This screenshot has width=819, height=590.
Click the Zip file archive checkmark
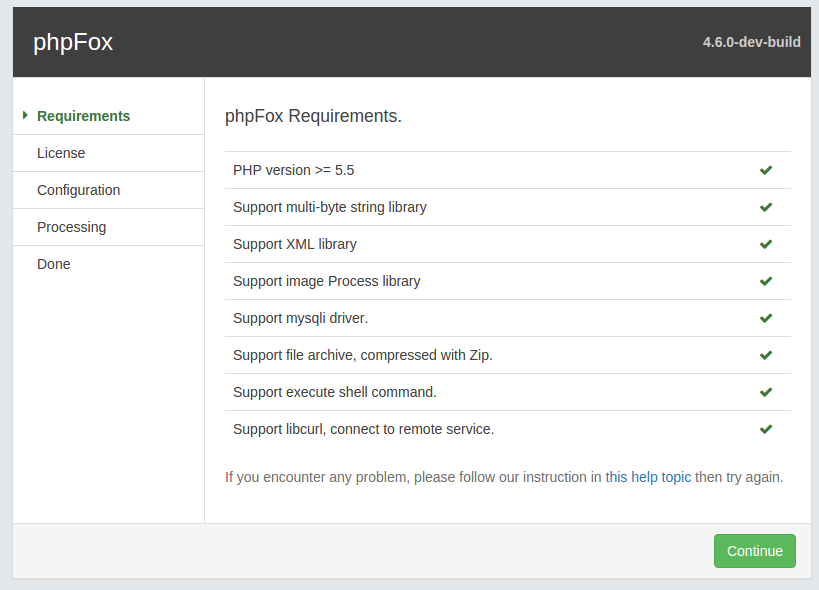tap(766, 356)
